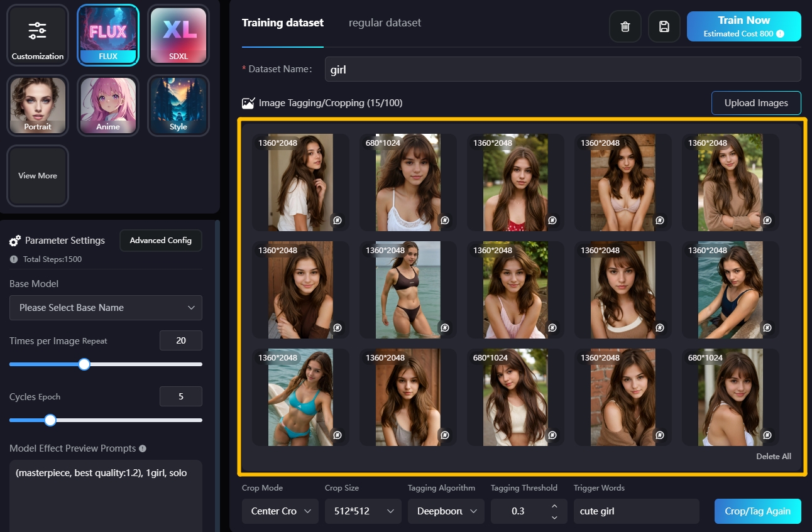
Task: Switch to the regular dataset tab
Action: tap(385, 23)
